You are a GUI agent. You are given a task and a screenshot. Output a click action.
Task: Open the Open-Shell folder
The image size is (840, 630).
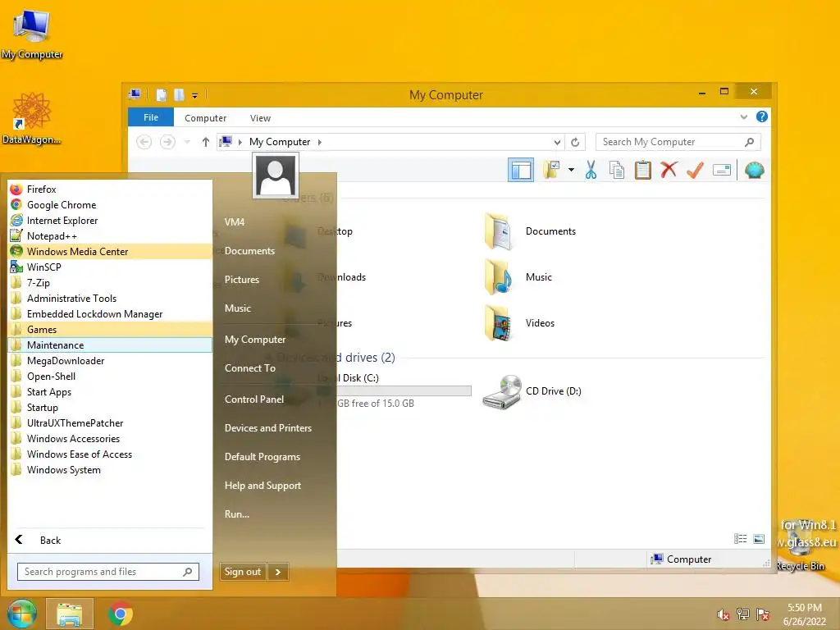[110, 376]
